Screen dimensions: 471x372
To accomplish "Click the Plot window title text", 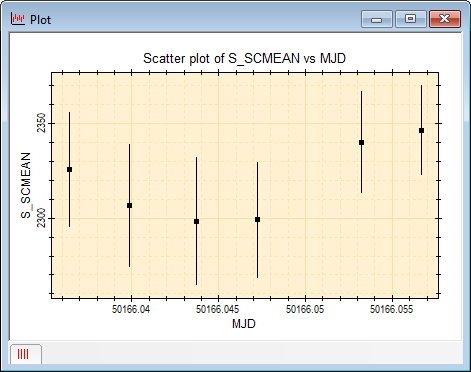I will coord(40,20).
